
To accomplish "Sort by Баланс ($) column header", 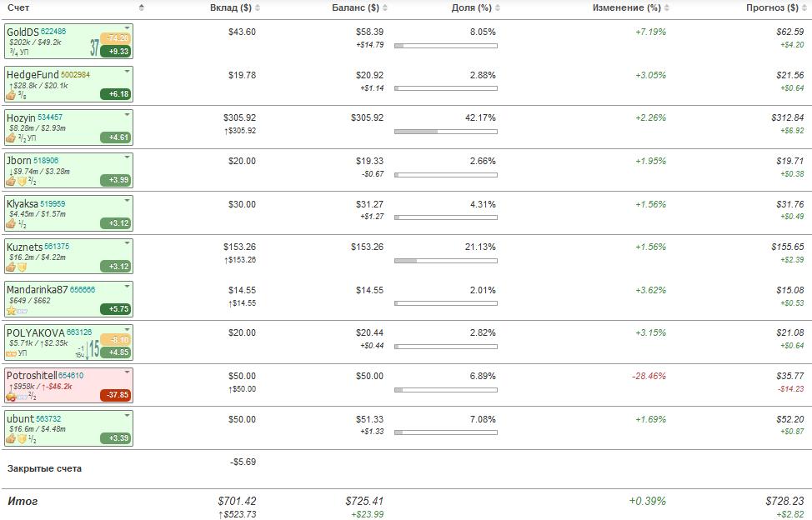I will coord(360,7).
